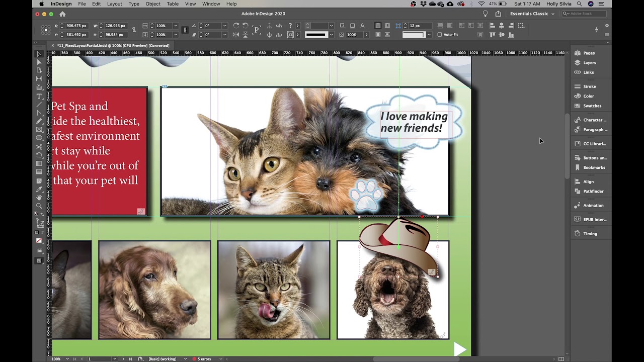Open the Layers panel
The width and height of the screenshot is (644, 362).
coord(589,63)
